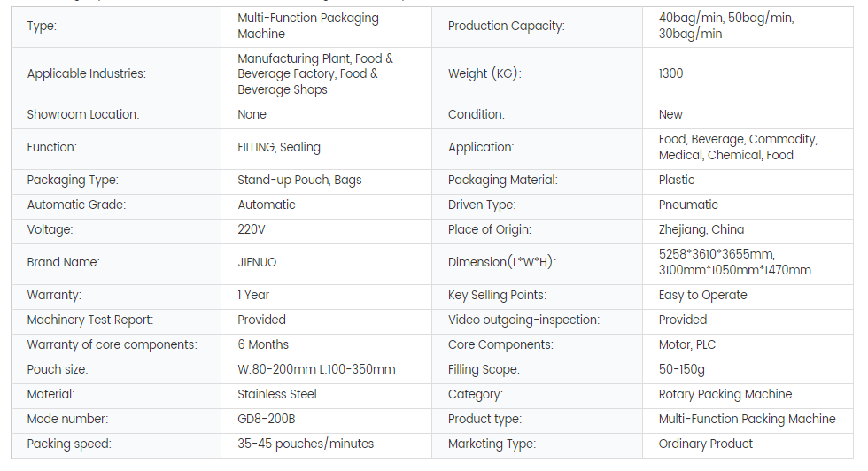Viewport: 868px width, 471px height.
Task: Click the 'Showroom Location:' label
Action: point(82,114)
